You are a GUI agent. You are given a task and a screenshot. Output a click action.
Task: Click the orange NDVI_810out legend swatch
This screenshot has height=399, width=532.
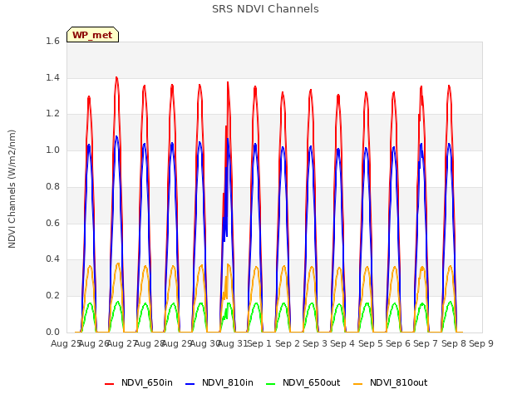tap(357, 384)
